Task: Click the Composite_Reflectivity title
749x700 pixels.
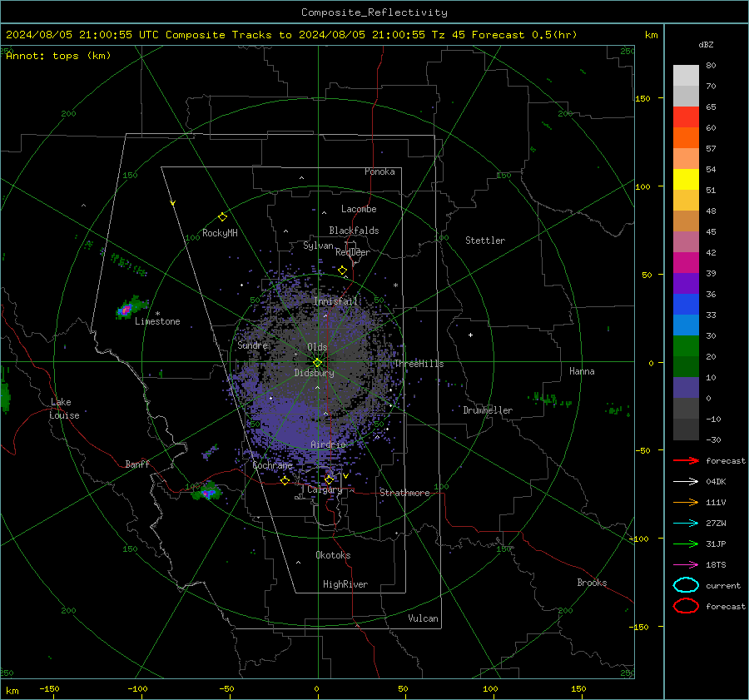Action: click(374, 12)
